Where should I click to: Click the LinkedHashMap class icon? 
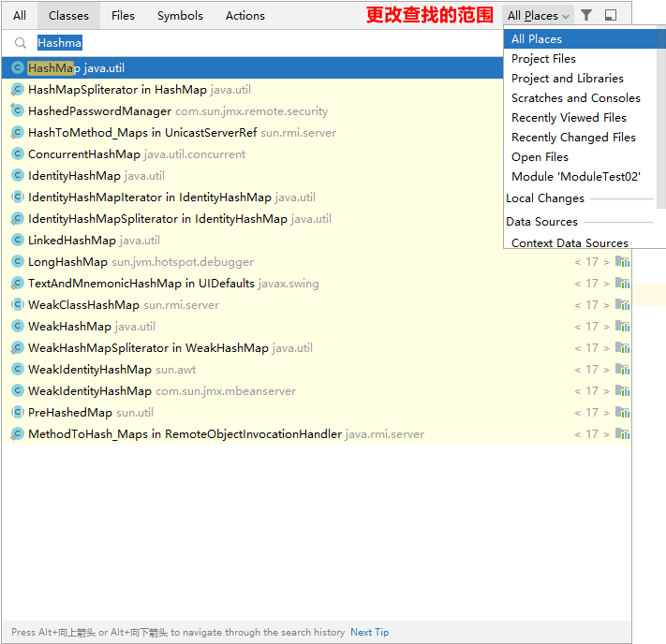click(18, 240)
